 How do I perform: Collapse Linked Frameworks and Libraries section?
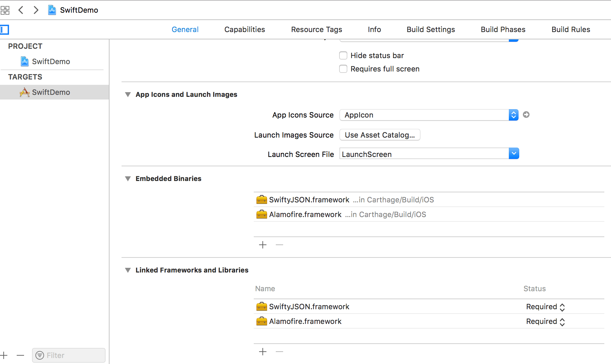point(128,270)
